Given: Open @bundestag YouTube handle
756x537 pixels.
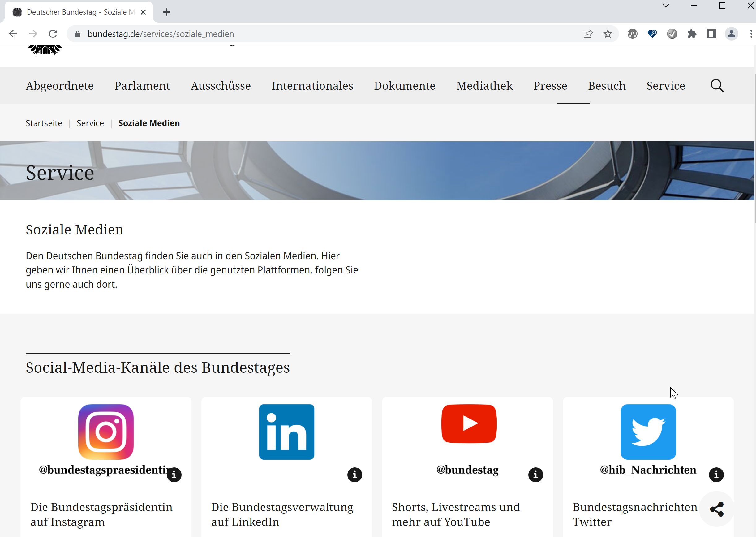Looking at the screenshot, I should tap(467, 470).
